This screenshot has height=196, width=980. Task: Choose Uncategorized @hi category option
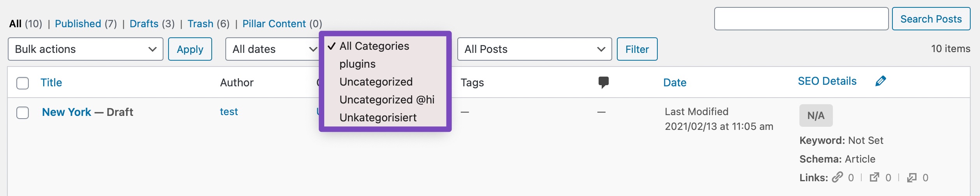386,100
